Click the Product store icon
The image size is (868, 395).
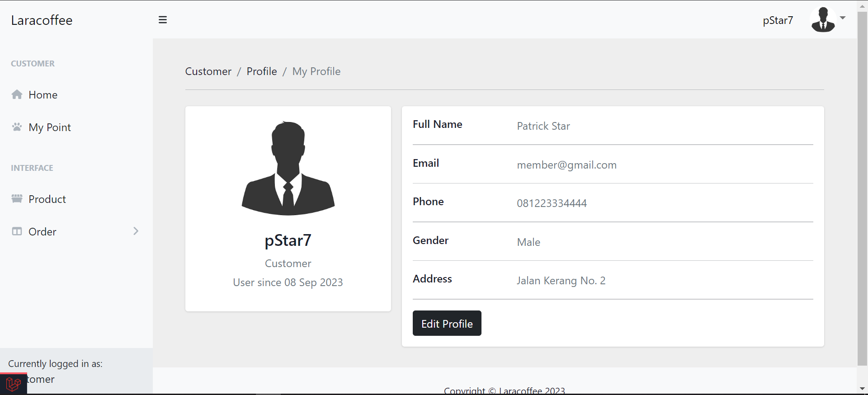(x=17, y=199)
